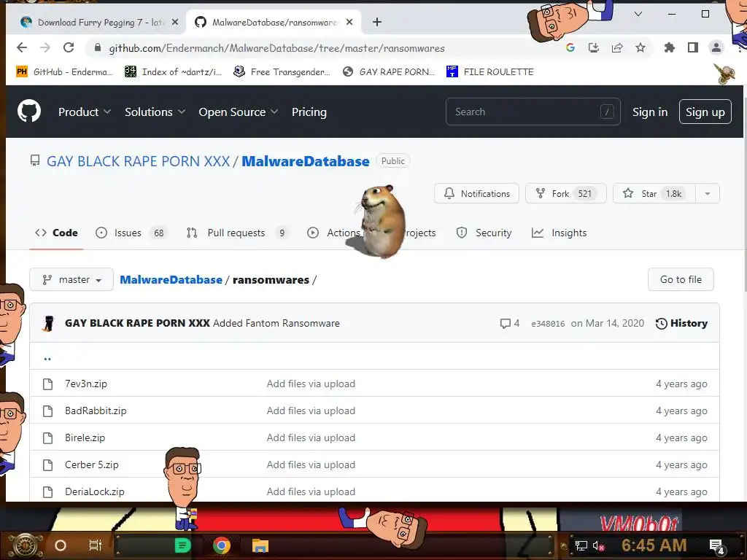Click the browser forward arrow
This screenshot has width=747, height=560.
point(45,47)
